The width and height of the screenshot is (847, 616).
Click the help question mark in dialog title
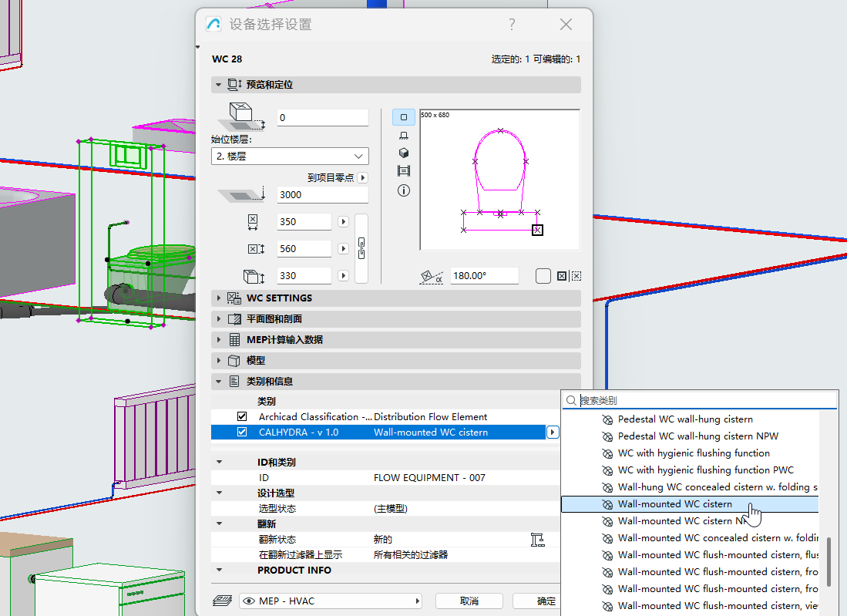tap(512, 25)
